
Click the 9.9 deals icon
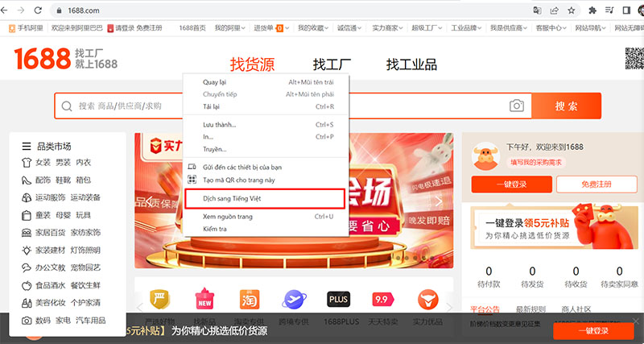pos(382,300)
